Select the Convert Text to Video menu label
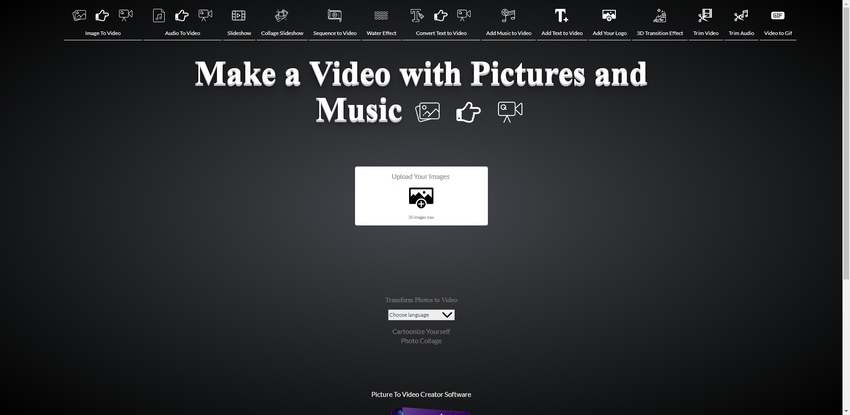The image size is (850, 415). tap(441, 33)
